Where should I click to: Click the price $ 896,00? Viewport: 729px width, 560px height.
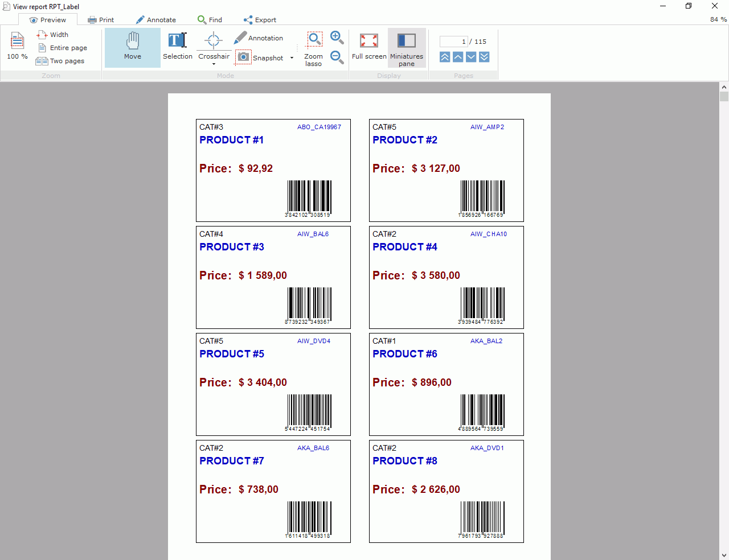point(431,382)
